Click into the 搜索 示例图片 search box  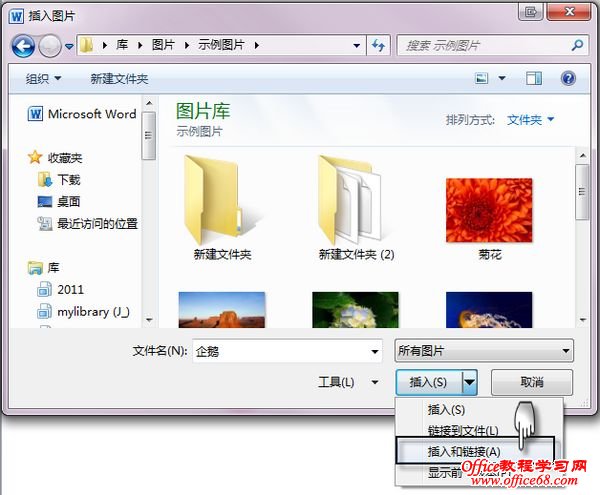click(x=492, y=46)
